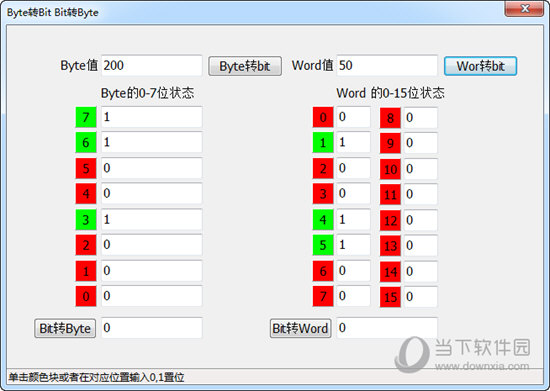This screenshot has height=391, width=550.
Task: Select the Word bit 0 value field
Action: coord(353,117)
